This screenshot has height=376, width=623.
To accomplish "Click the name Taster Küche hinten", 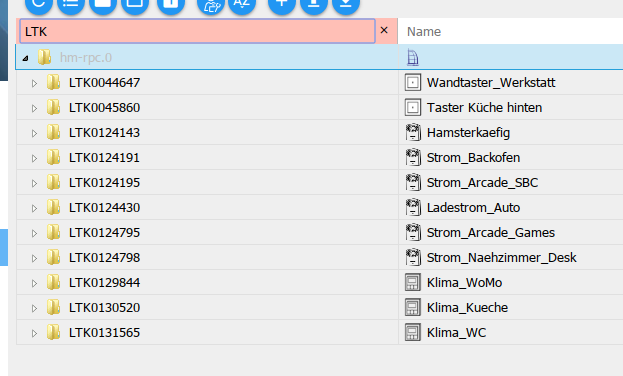I will 484,108.
